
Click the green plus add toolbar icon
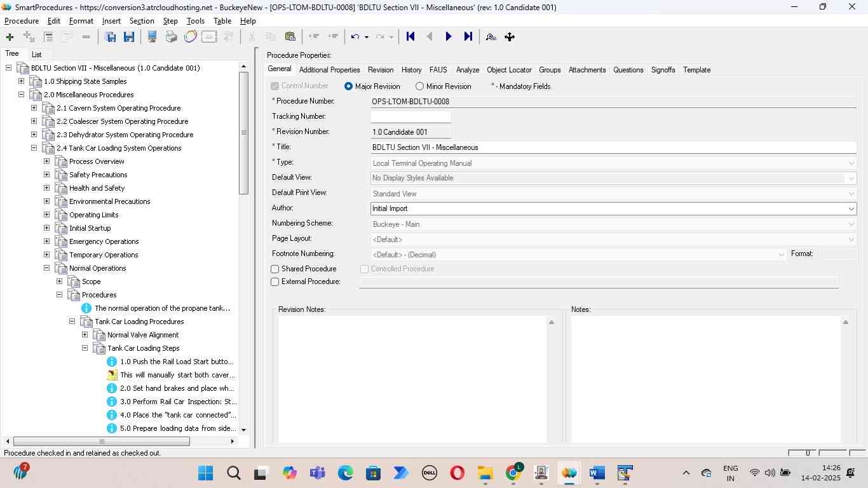coord(10,37)
